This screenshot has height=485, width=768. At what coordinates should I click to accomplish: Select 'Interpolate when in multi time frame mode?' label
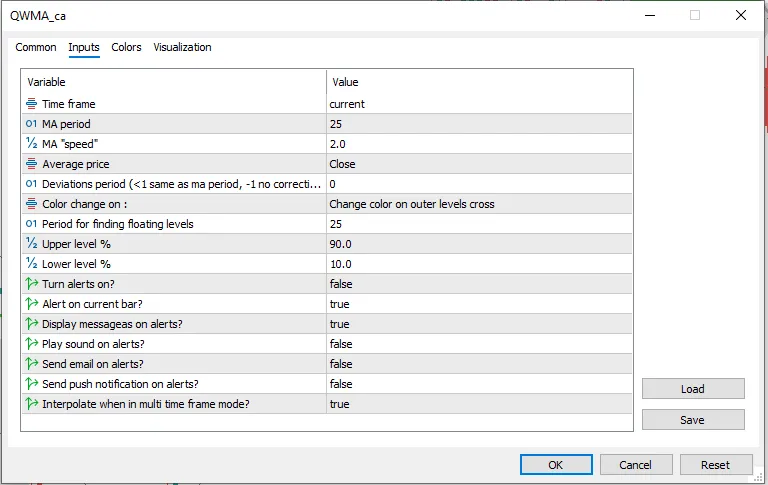tap(145, 404)
